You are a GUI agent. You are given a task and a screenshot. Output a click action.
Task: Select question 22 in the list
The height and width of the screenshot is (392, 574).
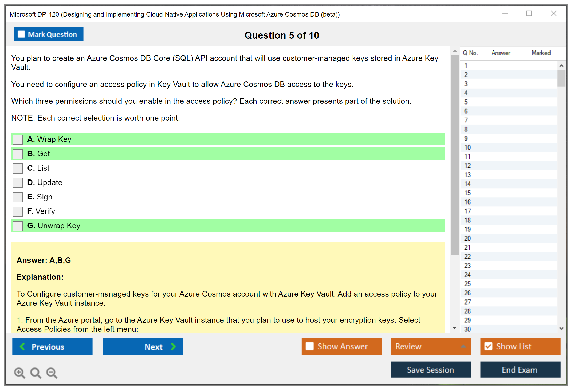(467, 257)
